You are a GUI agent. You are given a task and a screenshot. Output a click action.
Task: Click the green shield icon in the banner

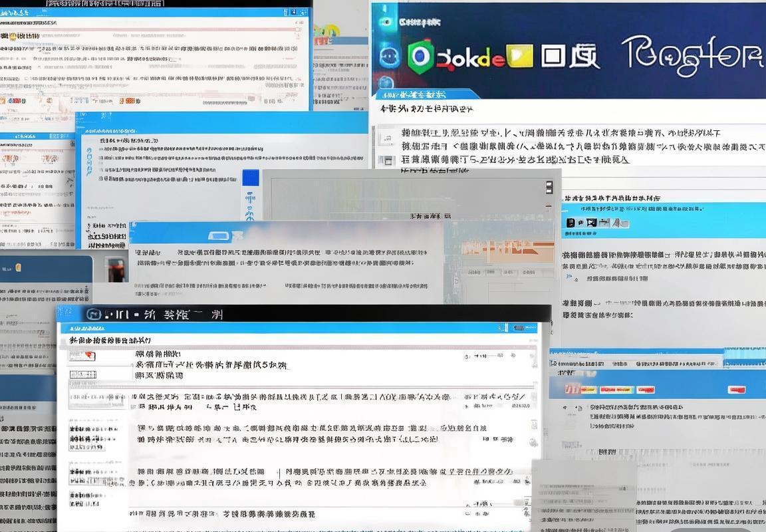coord(421,56)
